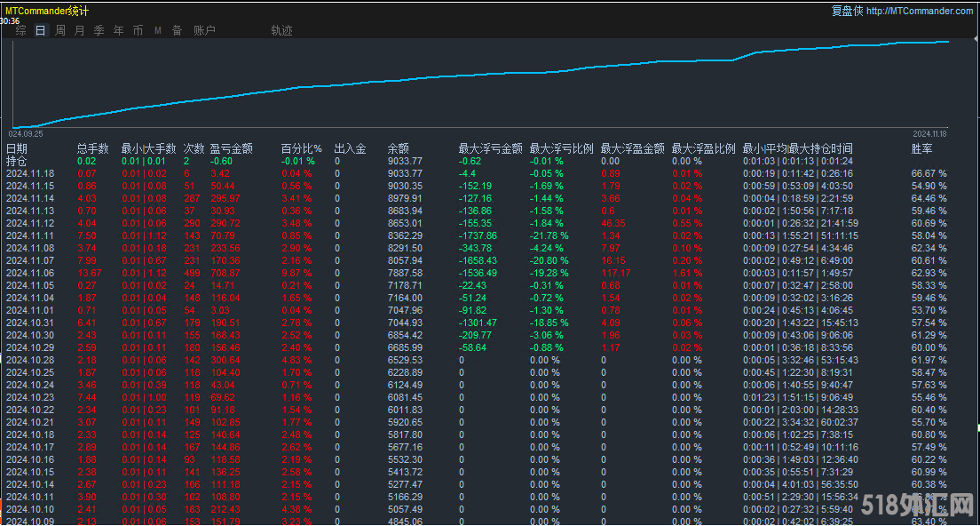Viewport: 980px width, 526px height.
Task: Click the 胜率 column header
Action: tap(922, 148)
